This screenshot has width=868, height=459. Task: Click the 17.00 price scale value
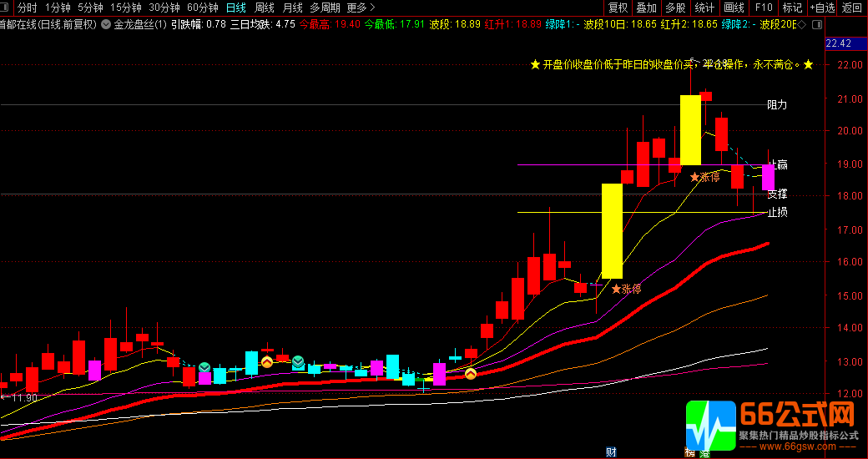point(850,229)
